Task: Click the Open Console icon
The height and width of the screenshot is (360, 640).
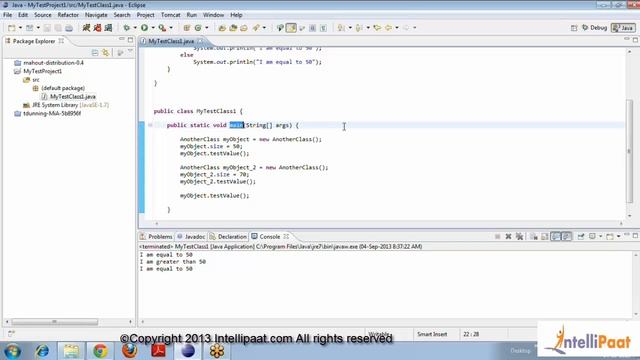Action: 610,236
